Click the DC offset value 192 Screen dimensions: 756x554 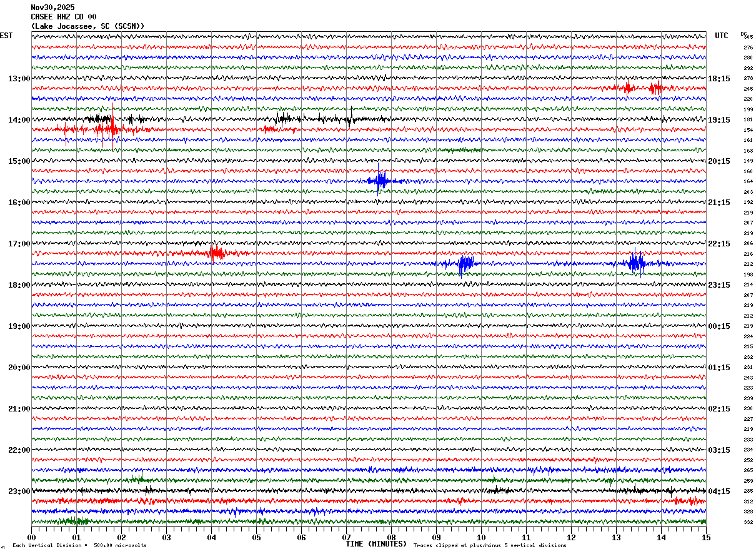point(748,202)
